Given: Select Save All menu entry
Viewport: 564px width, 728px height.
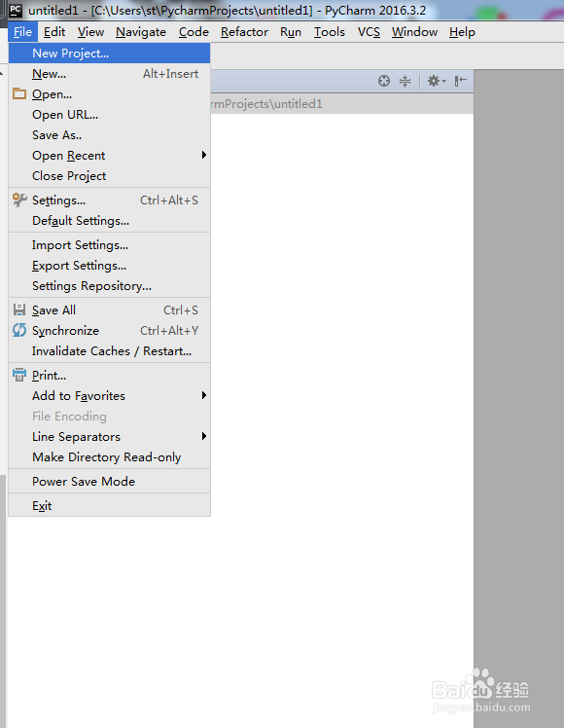Looking at the screenshot, I should pyautogui.click(x=110, y=309).
